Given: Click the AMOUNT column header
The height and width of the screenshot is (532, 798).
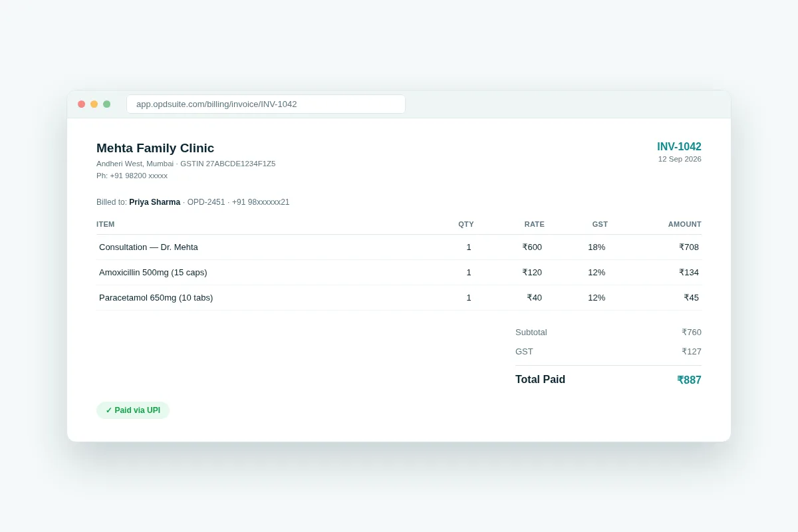Looking at the screenshot, I should click(x=685, y=224).
